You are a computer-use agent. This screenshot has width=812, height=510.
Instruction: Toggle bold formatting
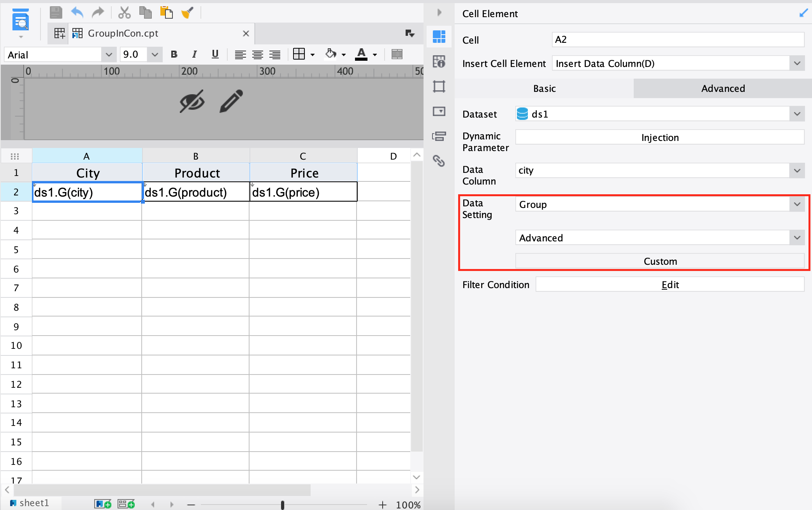174,54
